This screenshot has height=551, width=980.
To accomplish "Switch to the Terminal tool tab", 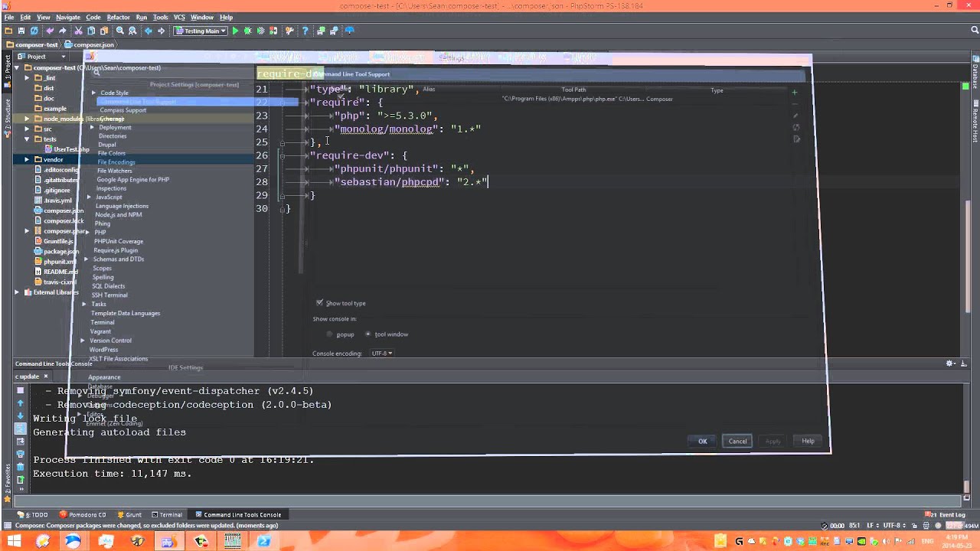I will [x=167, y=515].
